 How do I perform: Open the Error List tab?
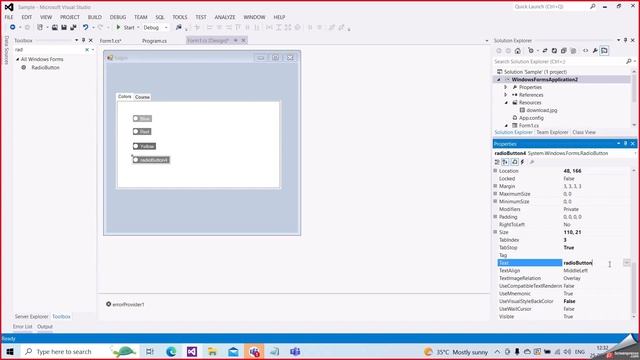click(22, 327)
